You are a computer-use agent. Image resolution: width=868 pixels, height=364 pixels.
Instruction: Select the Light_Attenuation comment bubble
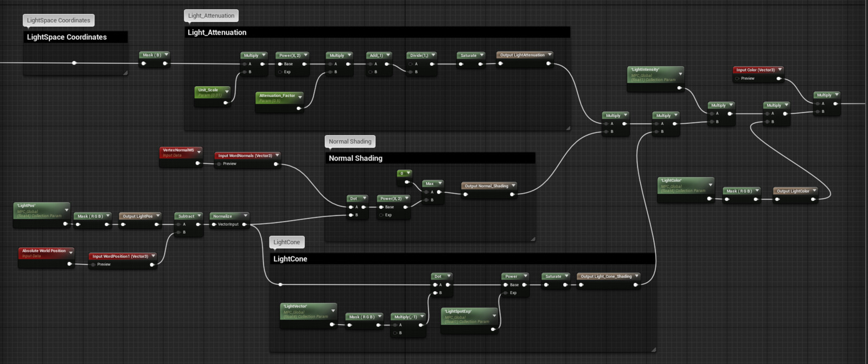pos(211,16)
